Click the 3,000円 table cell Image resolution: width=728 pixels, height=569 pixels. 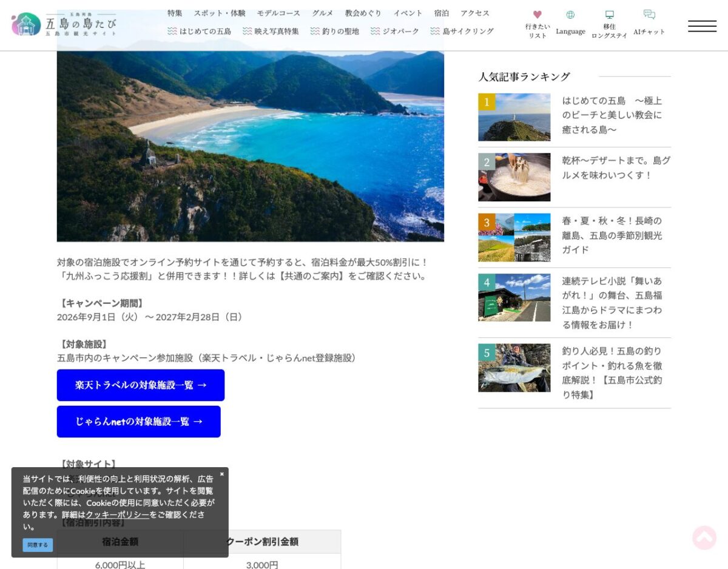pyautogui.click(x=262, y=562)
